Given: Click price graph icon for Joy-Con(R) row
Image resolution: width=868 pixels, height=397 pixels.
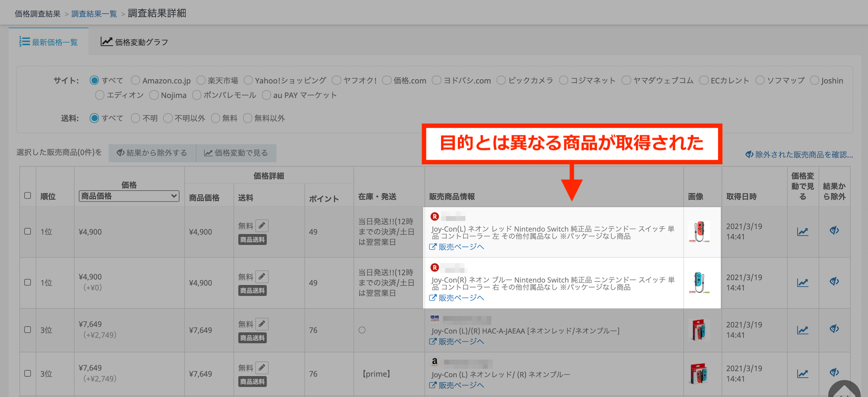Looking at the screenshot, I should coord(802,283).
